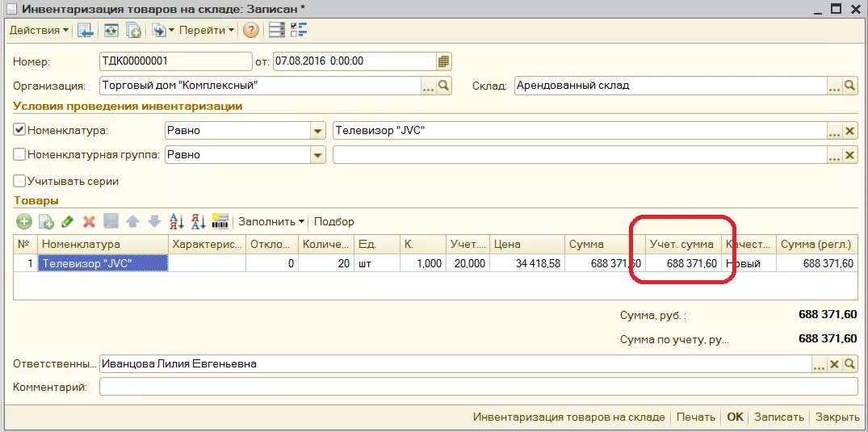Open Ответственный record with magnifier icon
868x432 pixels.
coord(849,364)
